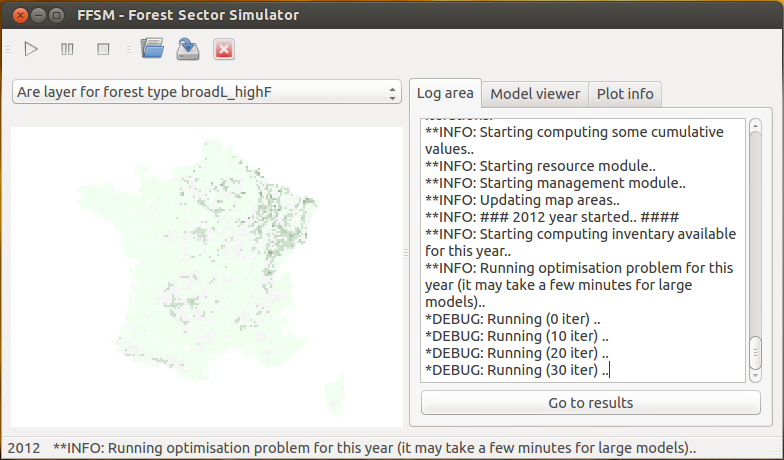Click the "Running (0 iter)" debug line
Screen dimensions: 784x460
pos(512,319)
